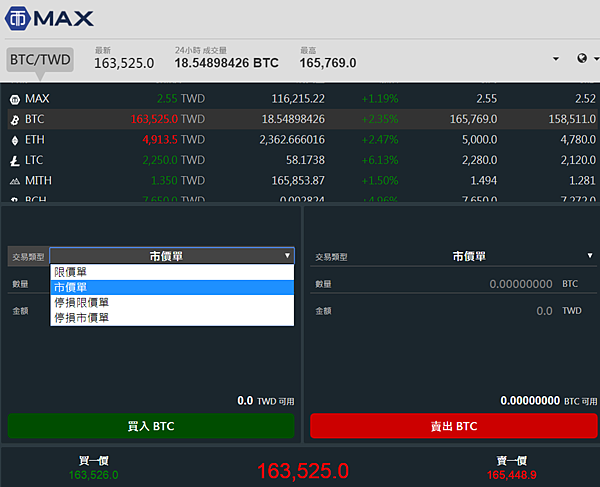The image size is (600, 487).
Task: Click best ask price 165,448.9
Action: pyautogui.click(x=512, y=475)
